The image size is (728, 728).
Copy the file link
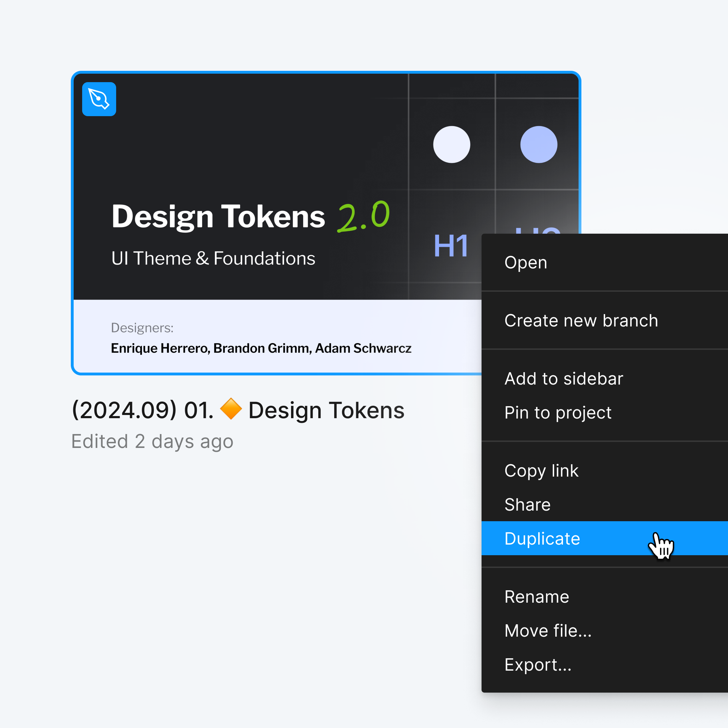click(x=541, y=471)
